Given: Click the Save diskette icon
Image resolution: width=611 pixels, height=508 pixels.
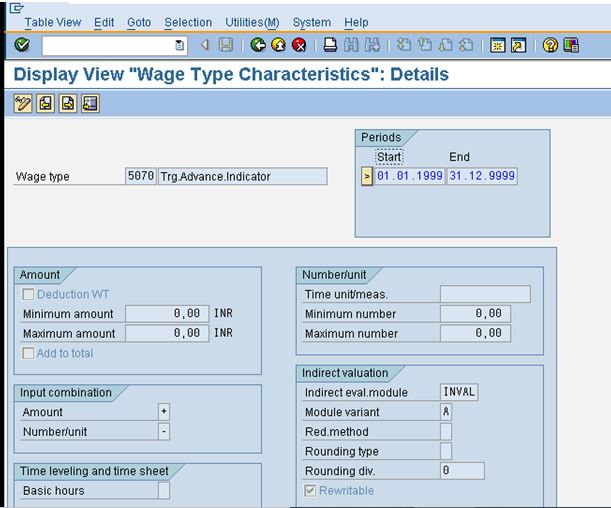Looking at the screenshot, I should (226, 45).
